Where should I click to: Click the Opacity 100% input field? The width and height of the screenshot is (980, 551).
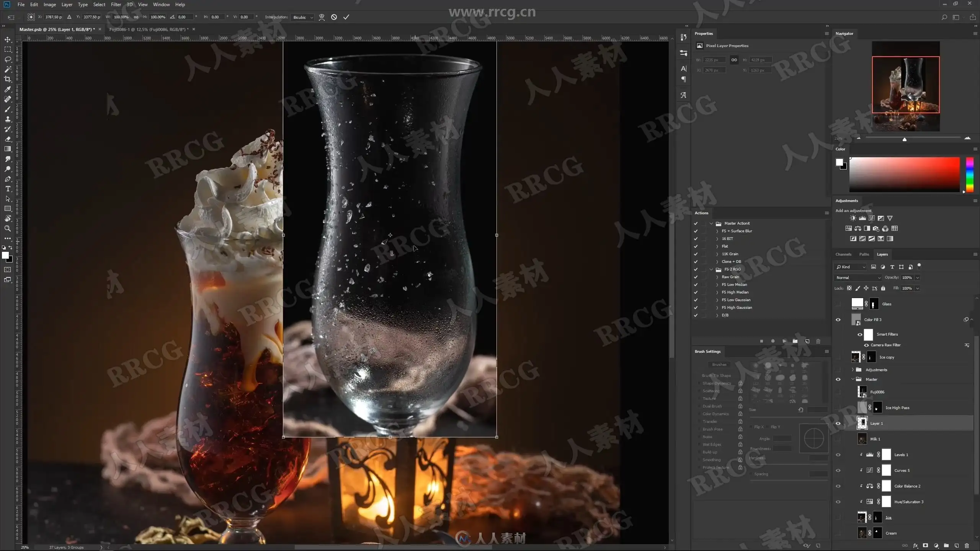point(907,277)
